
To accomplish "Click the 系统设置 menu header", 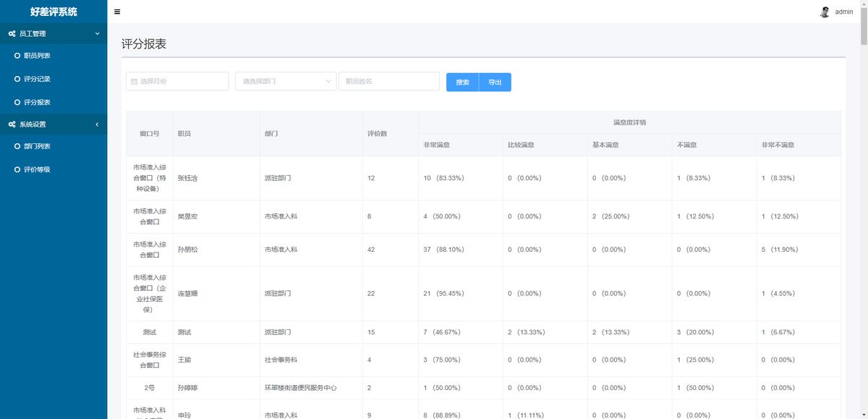I will point(54,124).
